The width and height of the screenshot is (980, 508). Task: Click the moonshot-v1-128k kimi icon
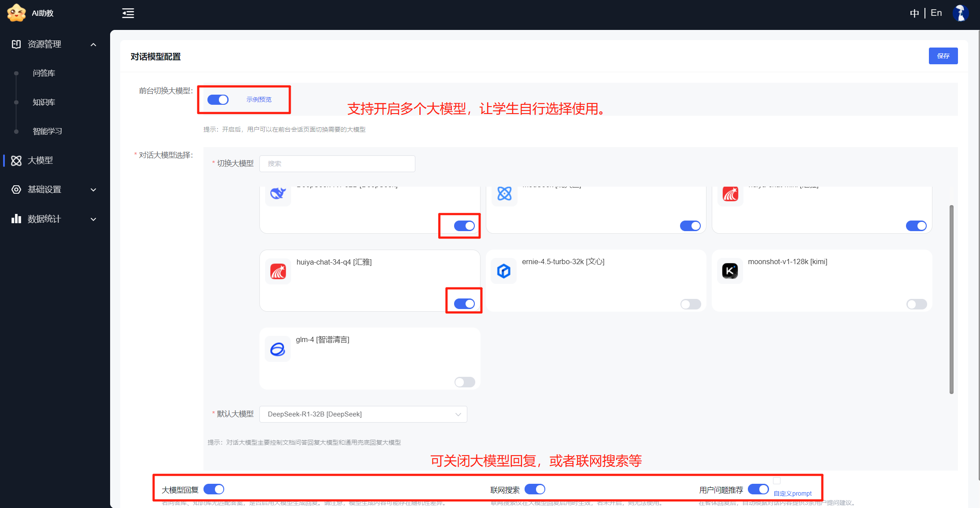point(730,271)
